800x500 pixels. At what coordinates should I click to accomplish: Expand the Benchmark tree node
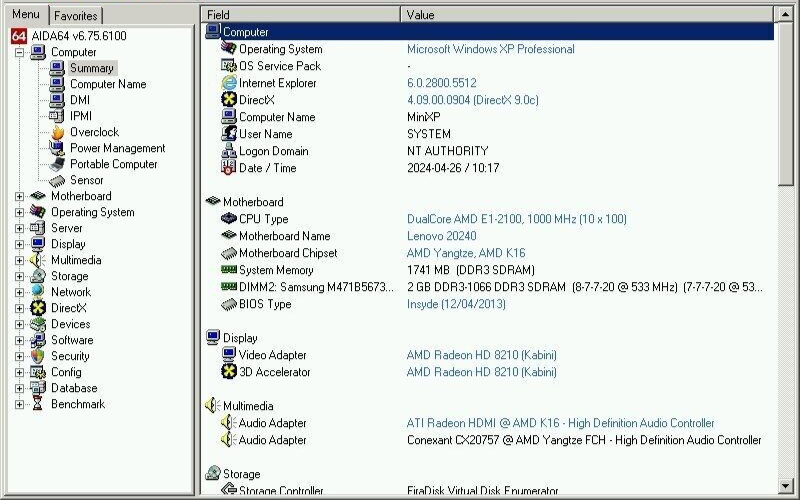[x=19, y=404]
